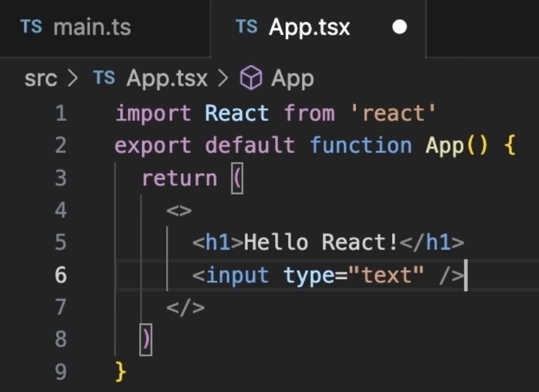Image resolution: width=539 pixels, height=392 pixels.
Task: Click line number 9 in gutter
Action: coord(61,372)
